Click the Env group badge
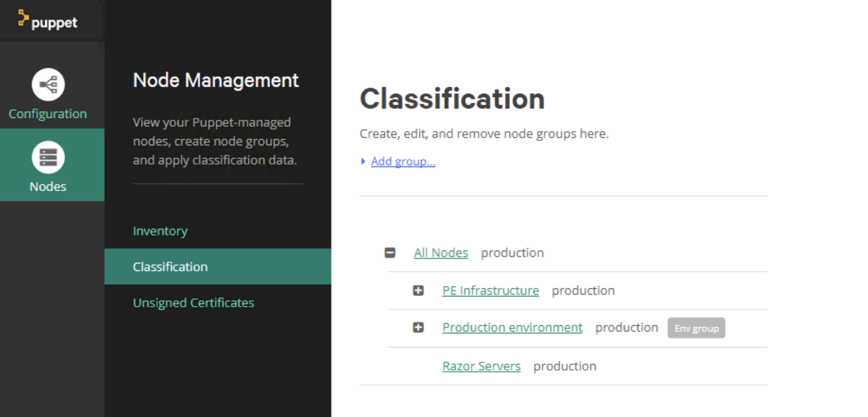The image size is (868, 417). pos(696,328)
